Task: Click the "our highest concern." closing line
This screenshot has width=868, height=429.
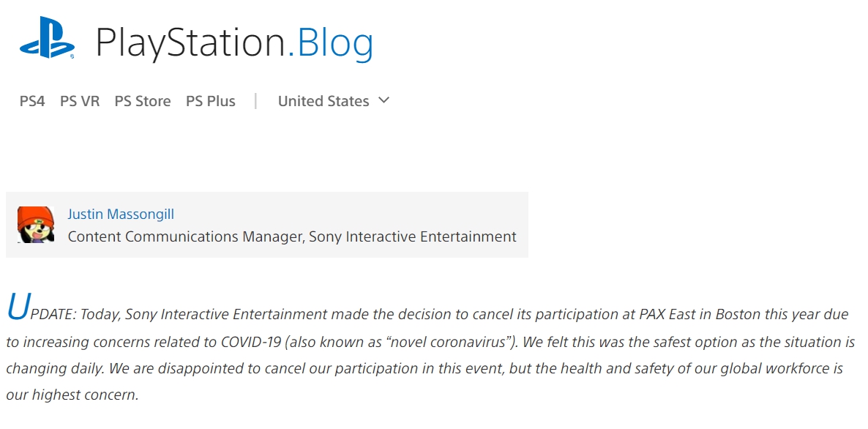Action: pos(72,395)
